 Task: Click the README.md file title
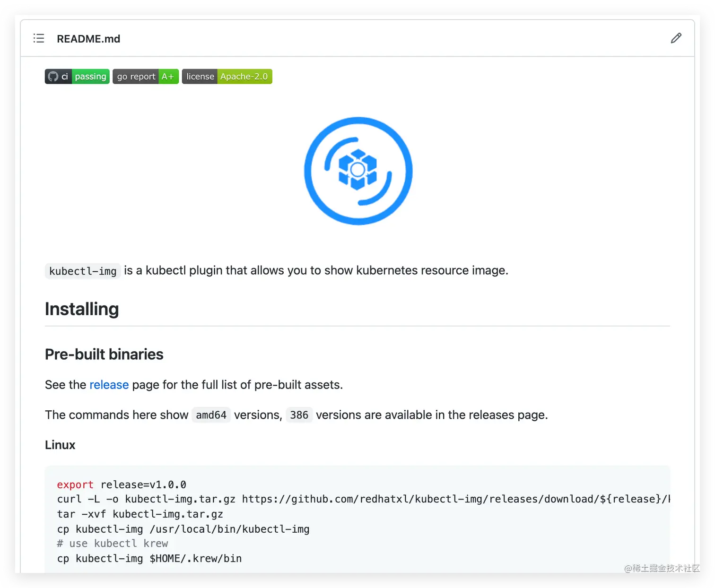88,39
